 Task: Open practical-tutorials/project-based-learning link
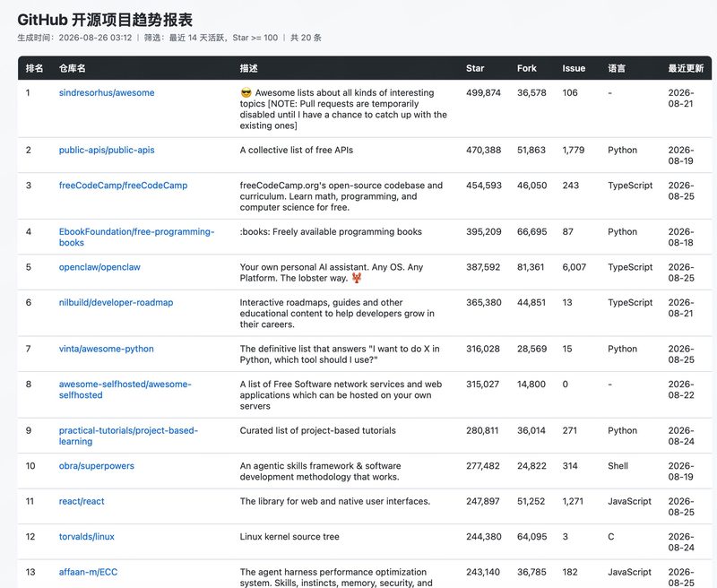(x=128, y=437)
